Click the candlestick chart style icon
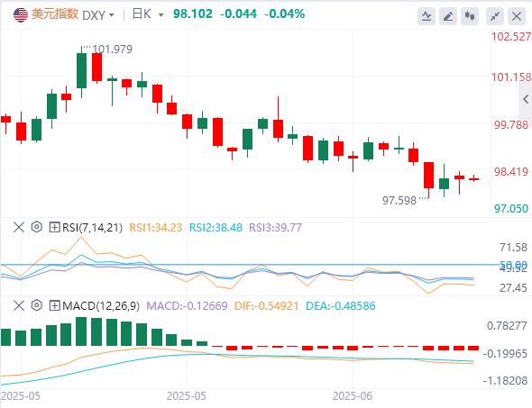 [x=470, y=16]
